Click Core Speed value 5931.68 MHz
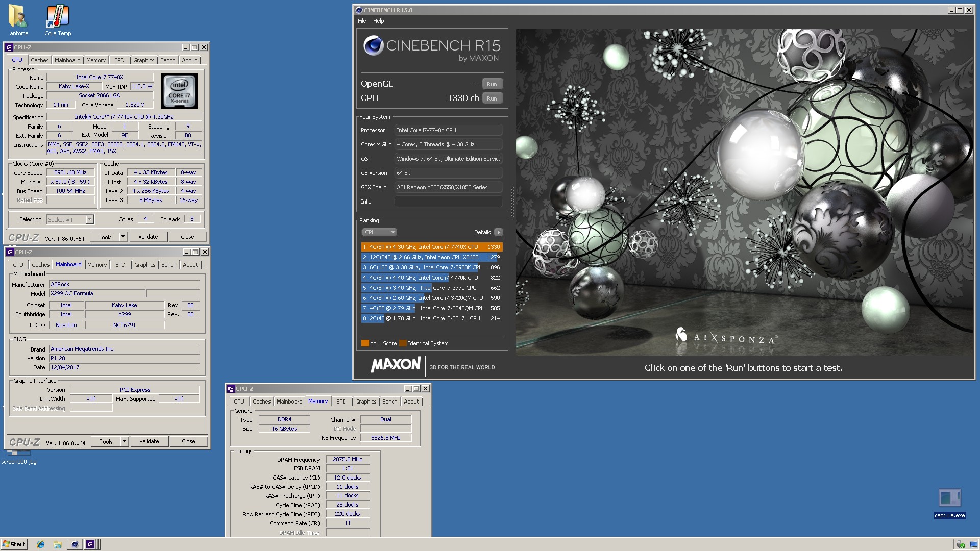980x551 pixels. (x=70, y=172)
